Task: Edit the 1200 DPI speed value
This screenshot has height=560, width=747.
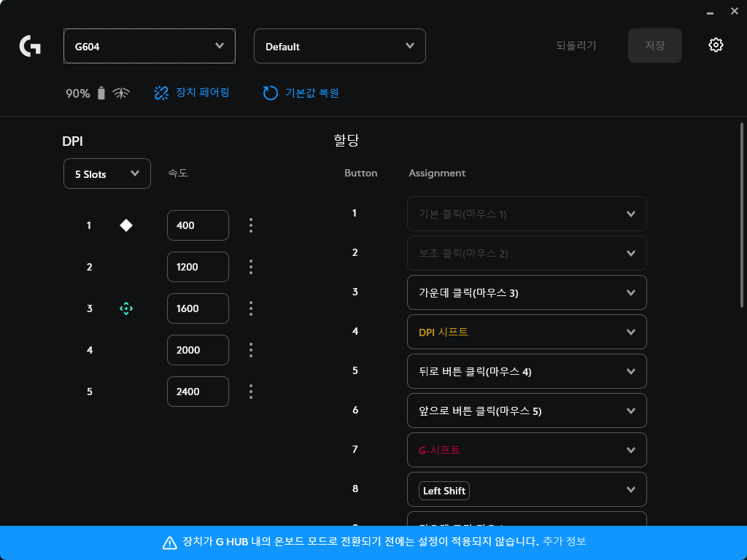Action: [x=198, y=267]
